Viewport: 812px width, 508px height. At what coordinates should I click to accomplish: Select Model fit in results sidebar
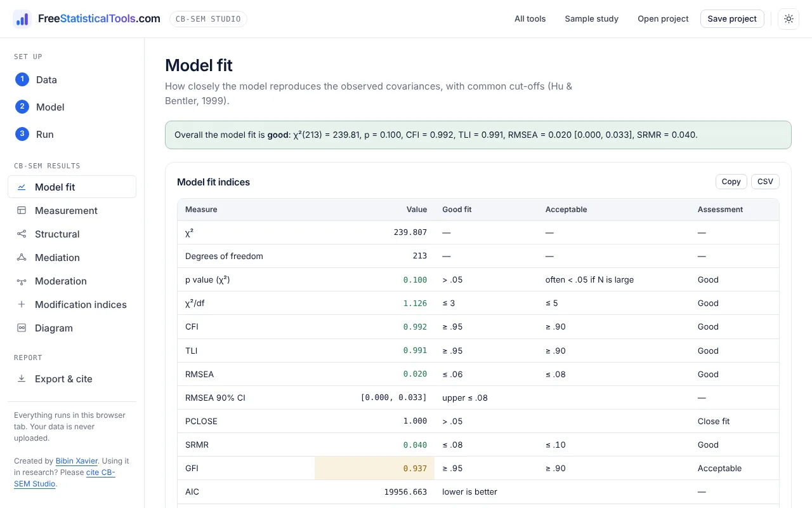pyautogui.click(x=72, y=187)
